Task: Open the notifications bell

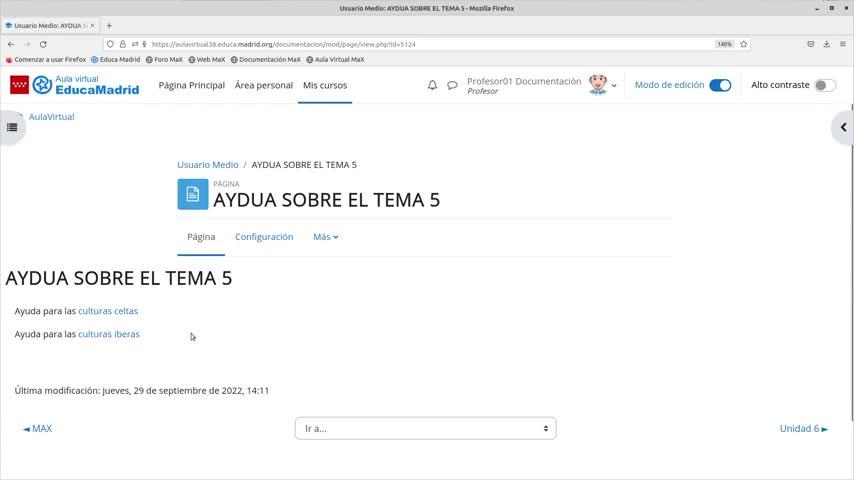Action: click(x=432, y=85)
